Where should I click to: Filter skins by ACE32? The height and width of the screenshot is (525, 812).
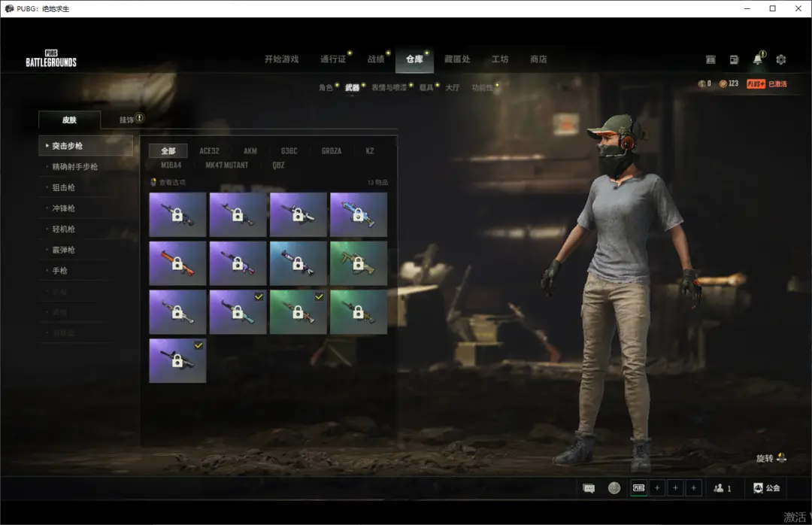coord(209,151)
